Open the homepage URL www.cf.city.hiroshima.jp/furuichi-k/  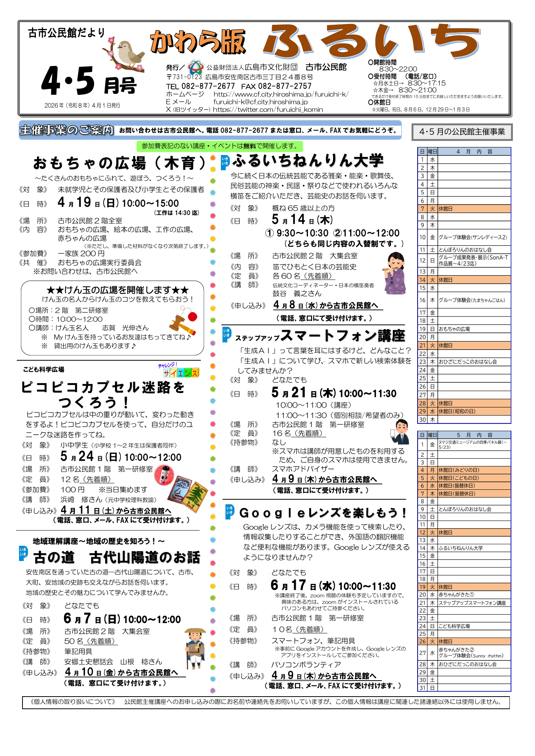(x=281, y=94)
